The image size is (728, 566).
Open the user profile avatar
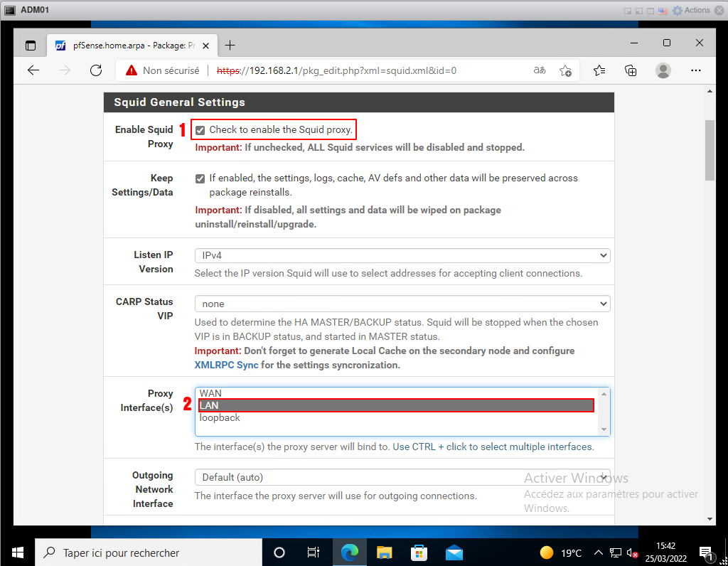tap(663, 70)
